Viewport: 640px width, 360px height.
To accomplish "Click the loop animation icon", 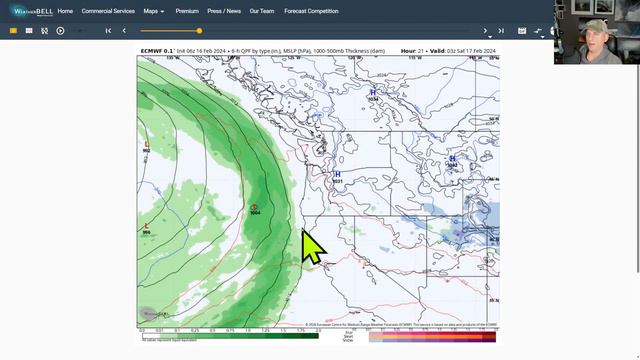I will (44, 31).
